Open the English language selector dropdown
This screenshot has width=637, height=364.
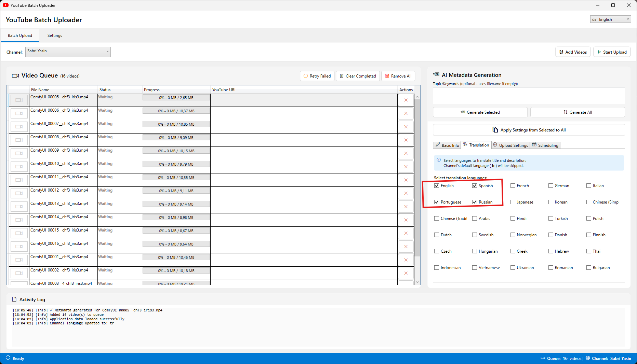[x=610, y=19]
